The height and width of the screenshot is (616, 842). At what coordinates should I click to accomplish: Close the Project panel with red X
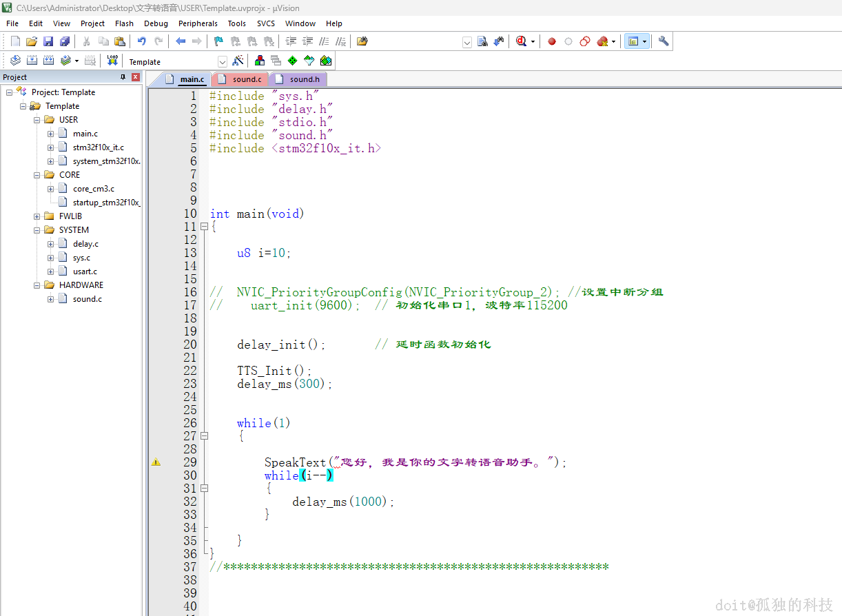(x=136, y=77)
